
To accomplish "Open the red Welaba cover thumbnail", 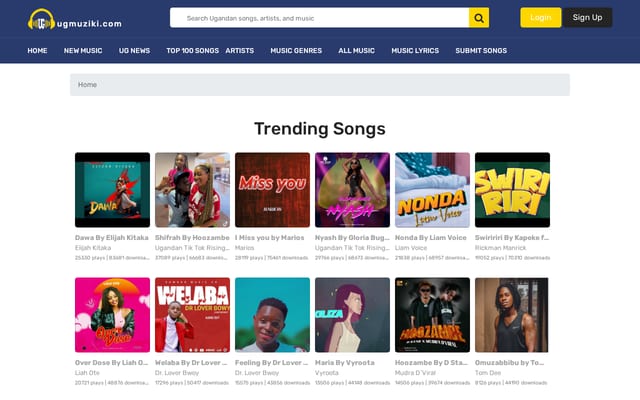I will click(x=192, y=315).
